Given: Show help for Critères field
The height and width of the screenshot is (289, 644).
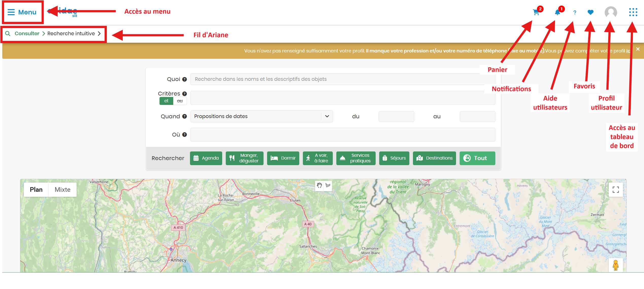Looking at the screenshot, I should 185,94.
